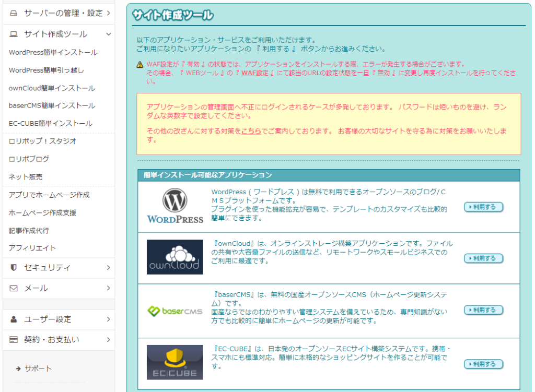Screen dimensions: 535x392
Task: Select ロリポップ！スタジオ from the sidebar
Action: click(x=43, y=141)
